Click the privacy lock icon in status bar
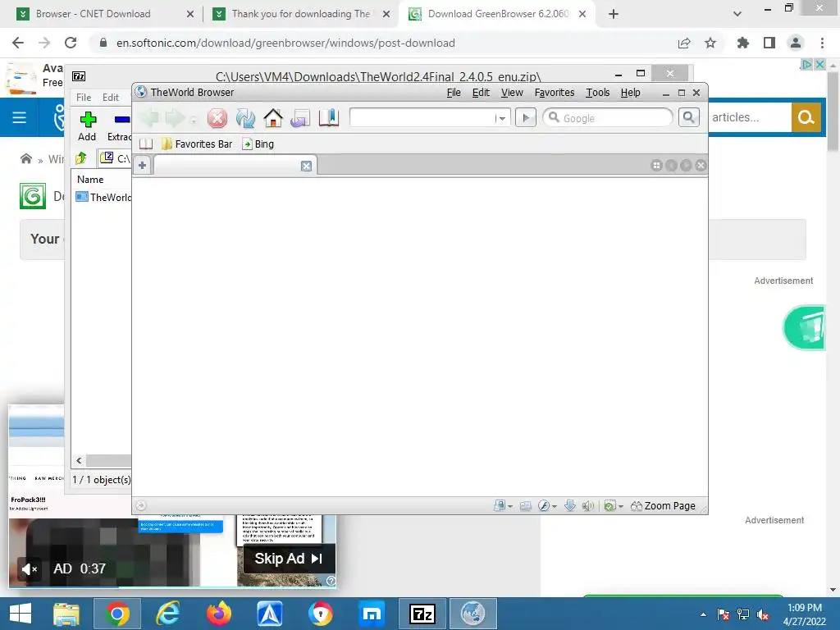 coord(500,505)
